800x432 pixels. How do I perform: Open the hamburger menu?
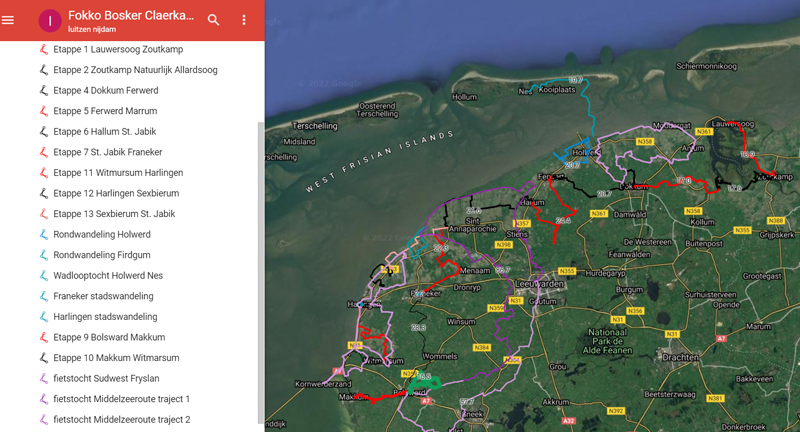pyautogui.click(x=8, y=20)
